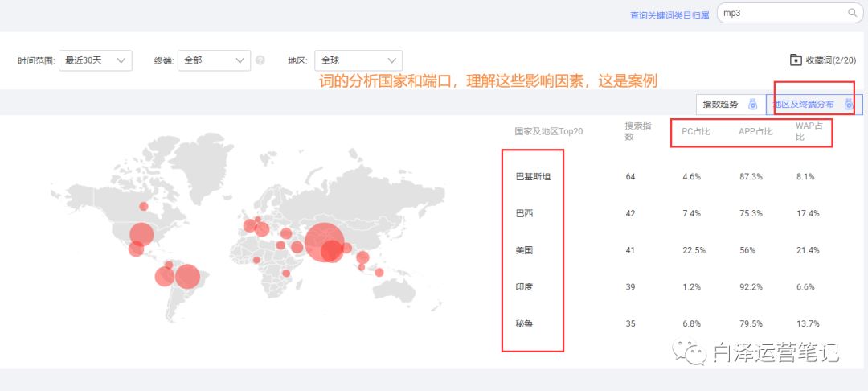Open the 收藏词 folder icon
The width and height of the screenshot is (868, 391).
[796, 60]
